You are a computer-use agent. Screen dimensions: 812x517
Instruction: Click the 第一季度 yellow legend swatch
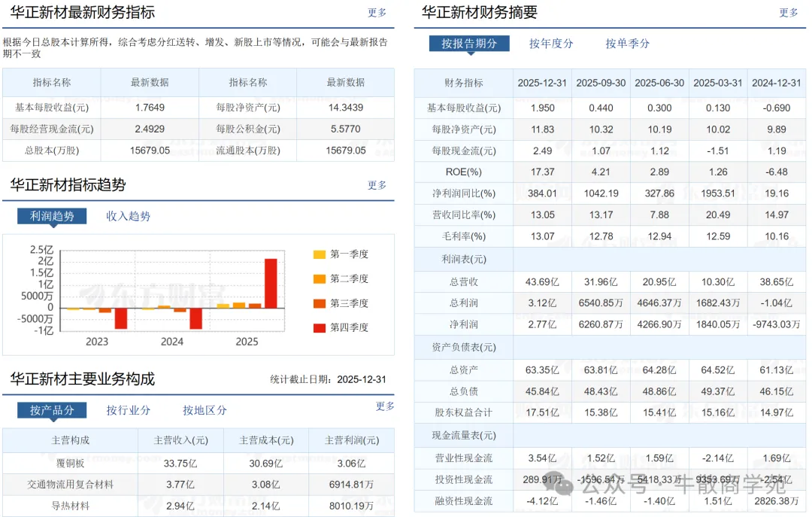320,254
